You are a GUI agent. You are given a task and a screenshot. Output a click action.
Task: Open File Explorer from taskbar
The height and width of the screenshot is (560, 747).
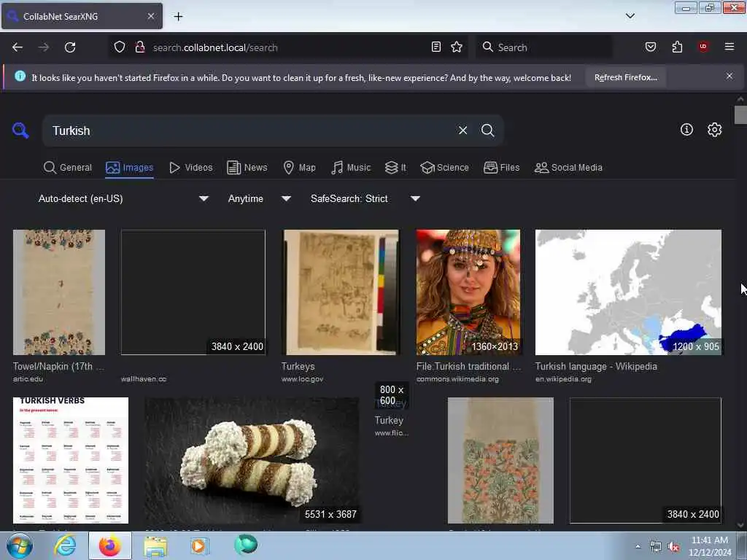point(155,545)
